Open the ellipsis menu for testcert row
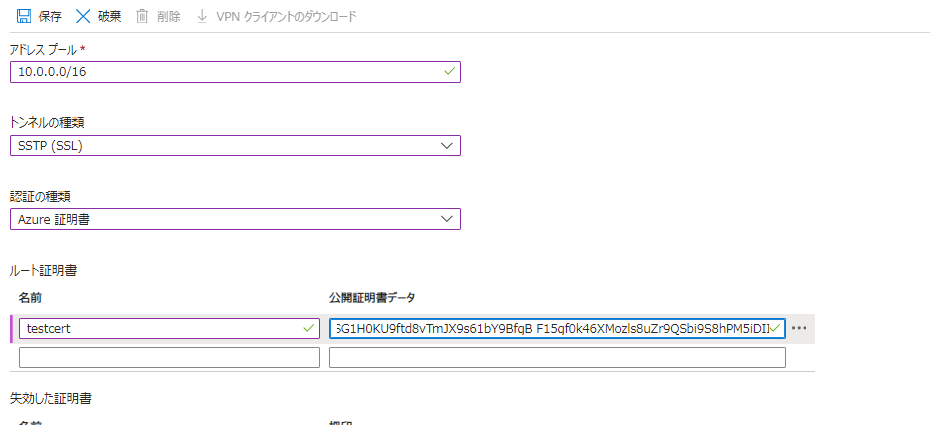 (x=800, y=328)
